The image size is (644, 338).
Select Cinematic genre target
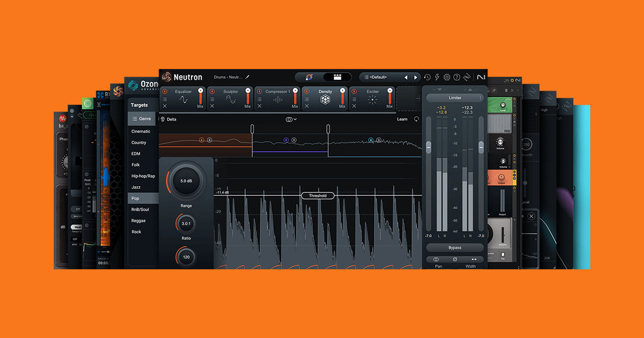(141, 131)
